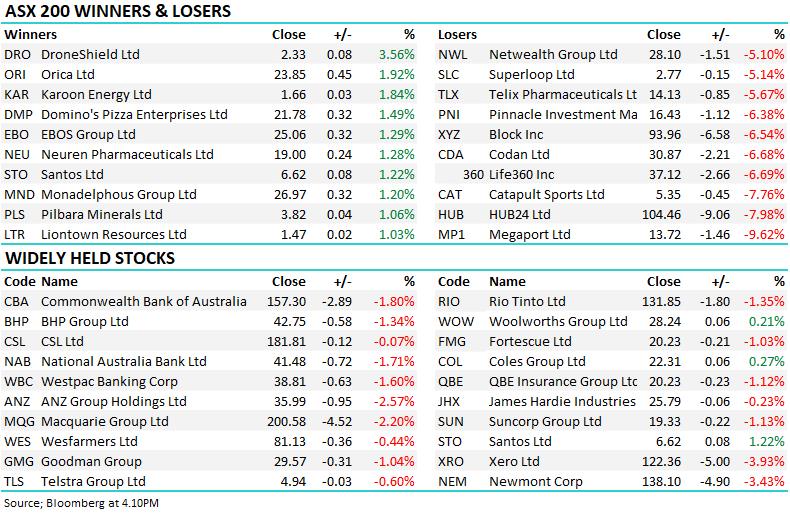Click Woolworths Group Ltd name
The image size is (790, 519).
[558, 322]
